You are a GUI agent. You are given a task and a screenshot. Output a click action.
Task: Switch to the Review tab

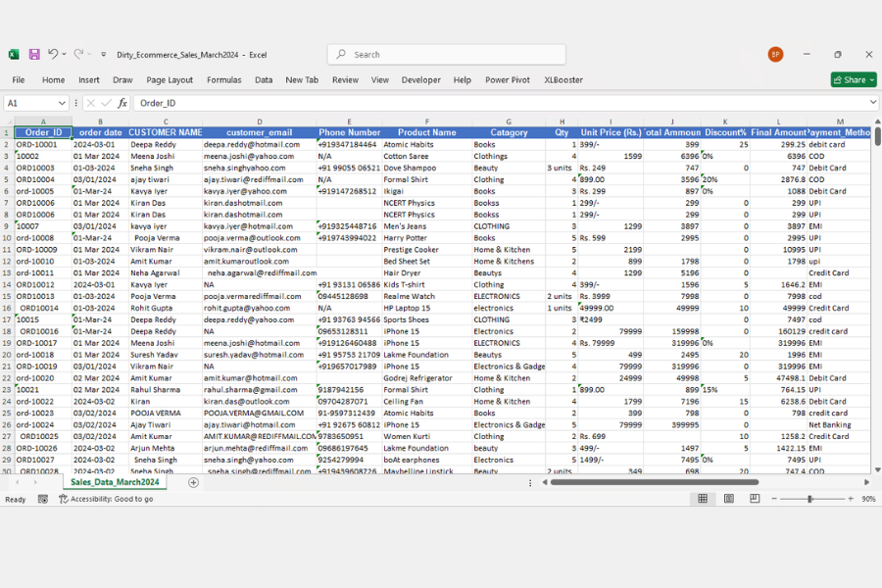345,80
